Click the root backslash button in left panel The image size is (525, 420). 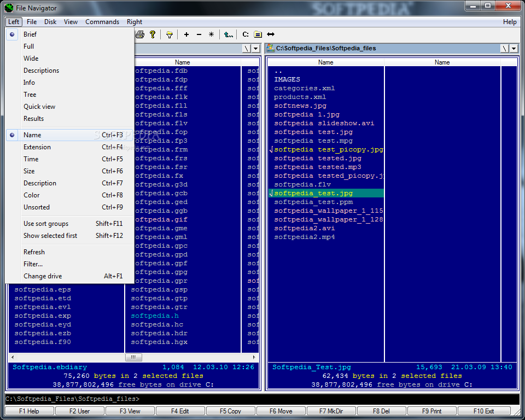click(247, 49)
